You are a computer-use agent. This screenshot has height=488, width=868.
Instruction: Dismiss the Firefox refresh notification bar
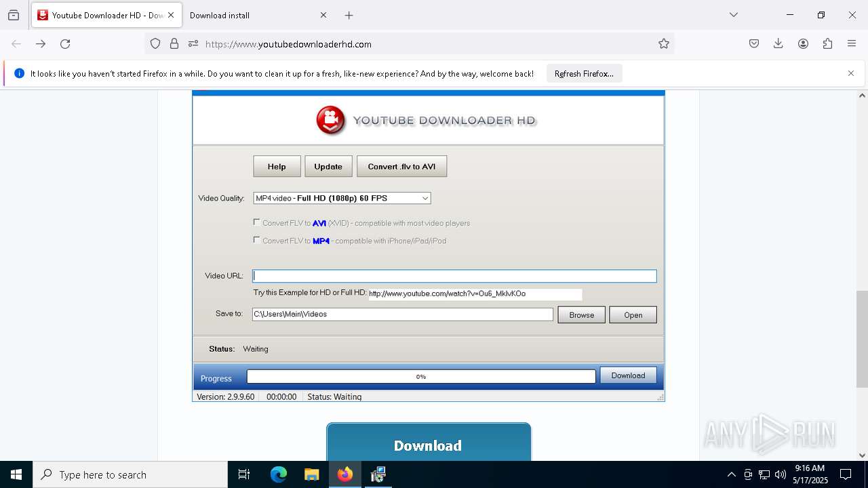(x=851, y=73)
